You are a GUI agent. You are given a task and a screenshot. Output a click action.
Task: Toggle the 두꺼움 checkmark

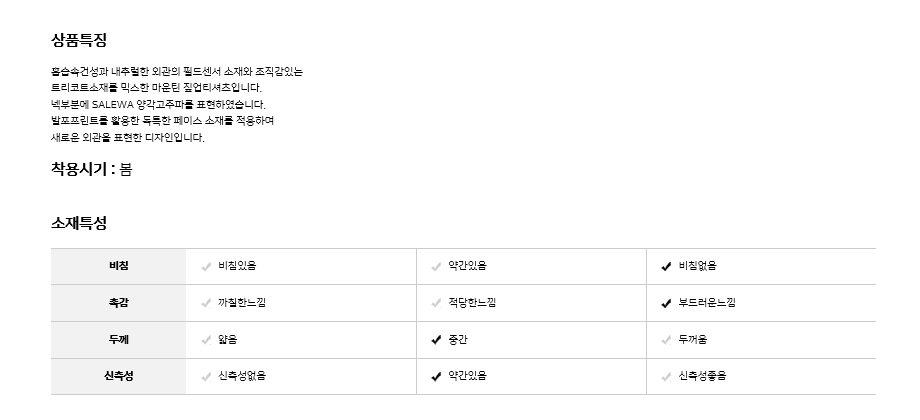pyautogui.click(x=666, y=340)
